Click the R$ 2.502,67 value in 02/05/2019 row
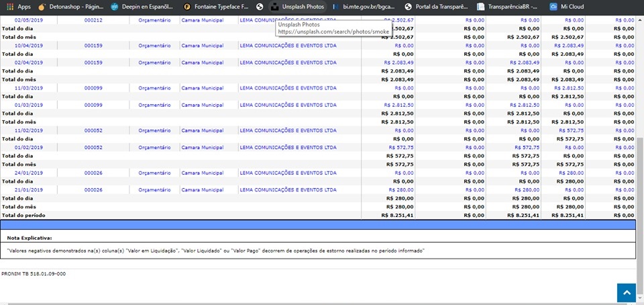Viewport: 644px width, 305px height. 401,20
